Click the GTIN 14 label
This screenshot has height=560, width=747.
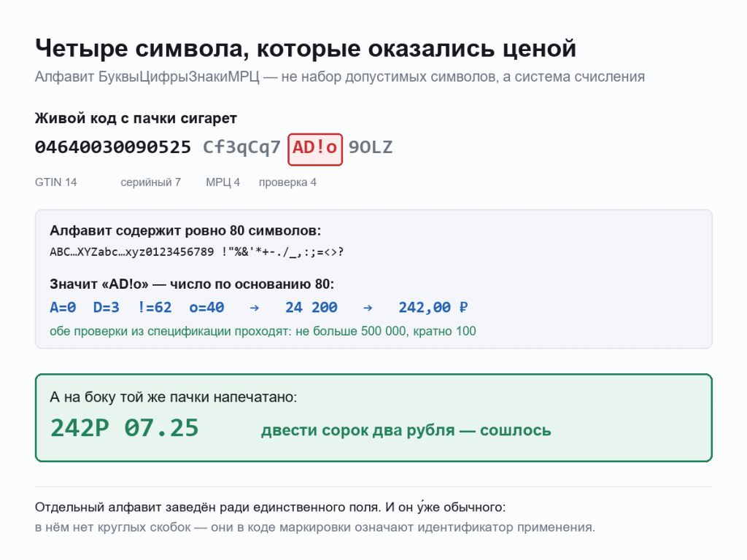(x=55, y=182)
